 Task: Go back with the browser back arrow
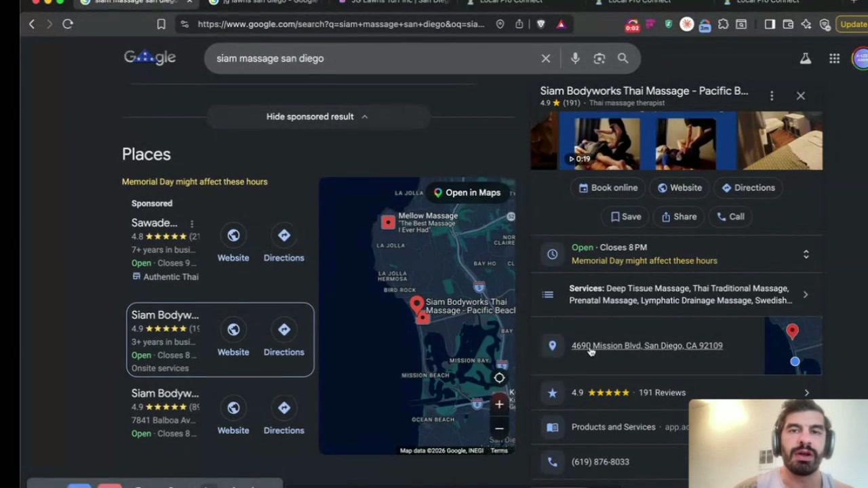[31, 24]
